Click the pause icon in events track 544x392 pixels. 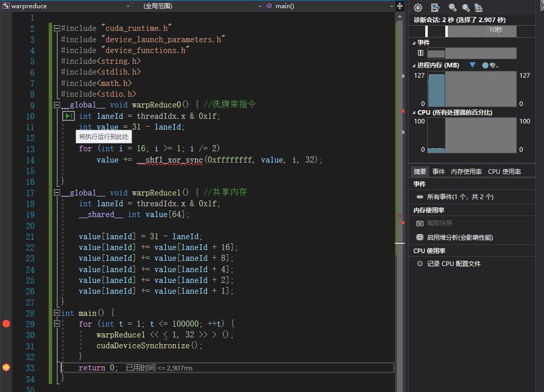(421, 53)
